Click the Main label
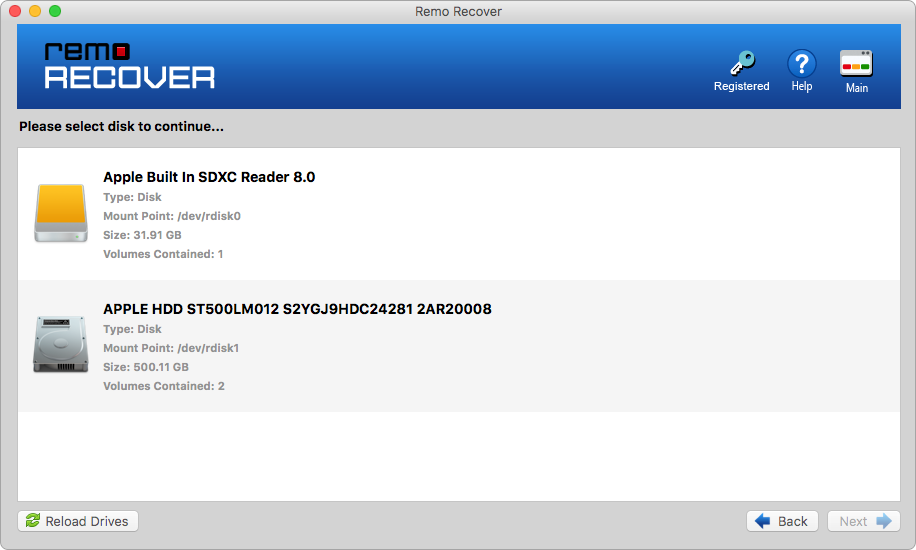Viewport: 916px width, 550px height. tap(856, 88)
